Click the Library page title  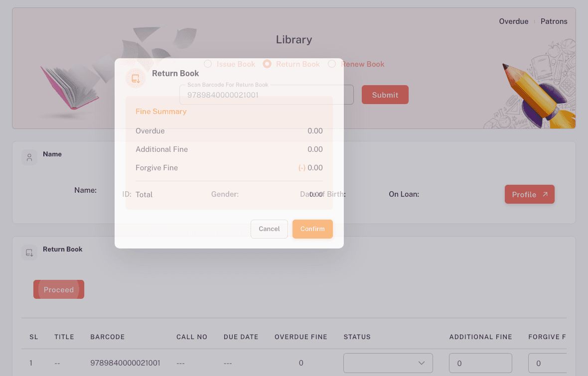pos(294,39)
